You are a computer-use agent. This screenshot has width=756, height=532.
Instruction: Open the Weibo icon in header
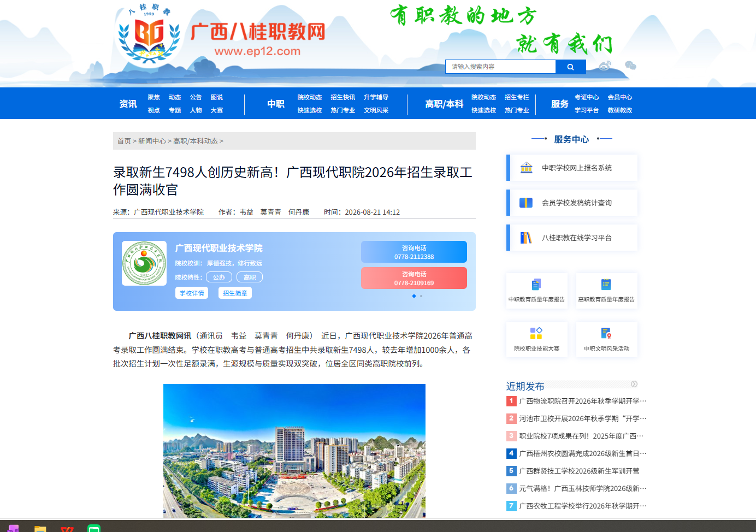coord(605,66)
